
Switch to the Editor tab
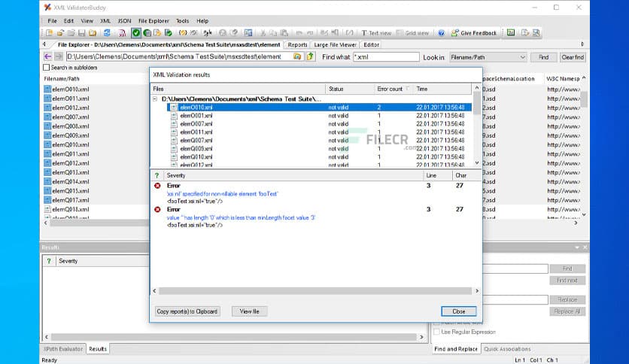371,45
